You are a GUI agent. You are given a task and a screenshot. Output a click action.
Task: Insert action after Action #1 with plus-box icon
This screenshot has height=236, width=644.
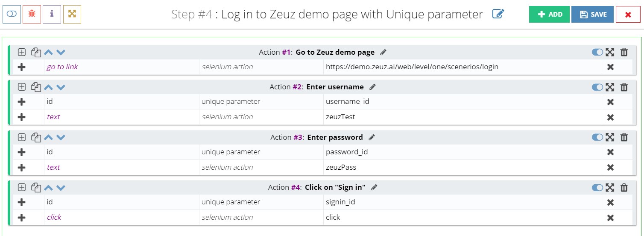[x=22, y=52]
